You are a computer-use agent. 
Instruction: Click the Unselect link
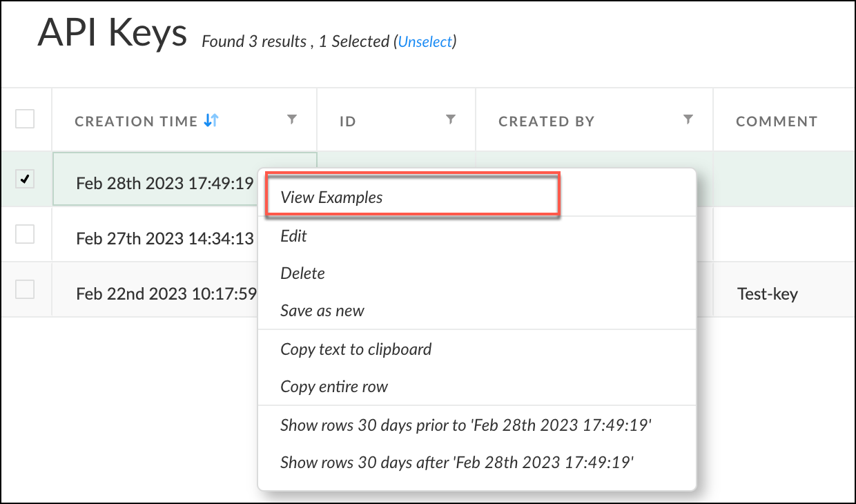click(x=425, y=42)
